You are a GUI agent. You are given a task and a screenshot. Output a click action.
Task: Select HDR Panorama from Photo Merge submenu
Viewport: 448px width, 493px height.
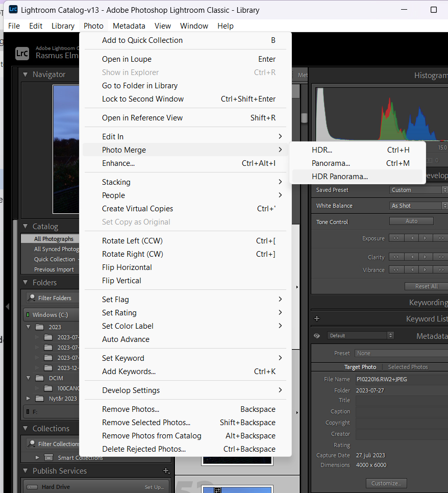click(339, 177)
